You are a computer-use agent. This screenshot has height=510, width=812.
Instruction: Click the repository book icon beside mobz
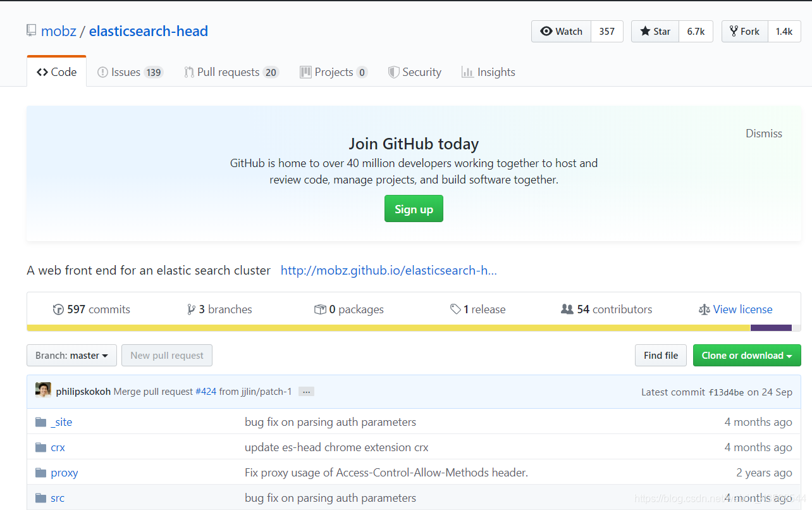[31, 31]
